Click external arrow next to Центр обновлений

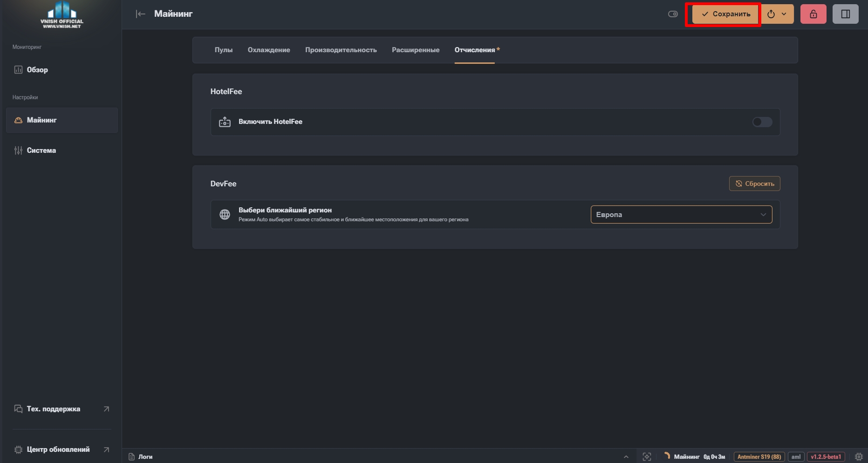click(x=106, y=449)
